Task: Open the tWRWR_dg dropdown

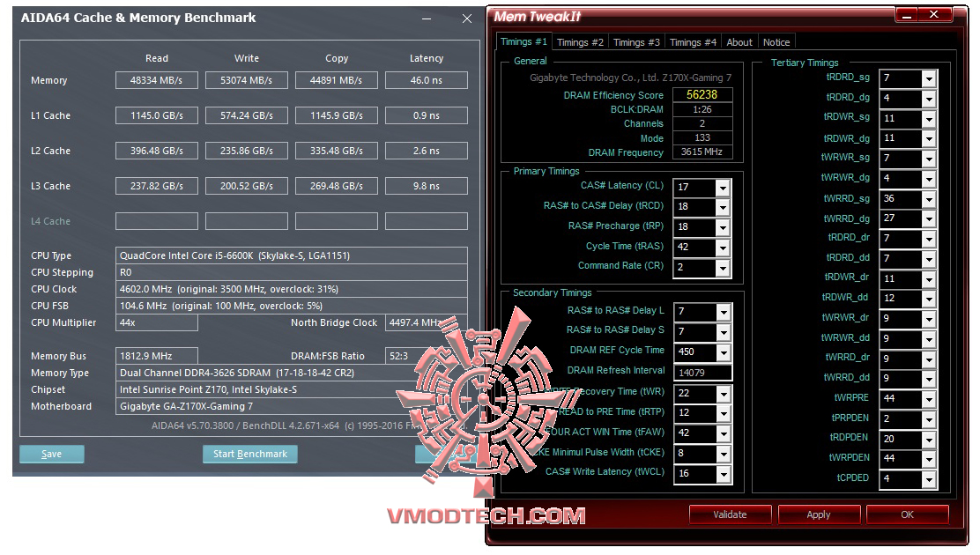Action: [929, 179]
